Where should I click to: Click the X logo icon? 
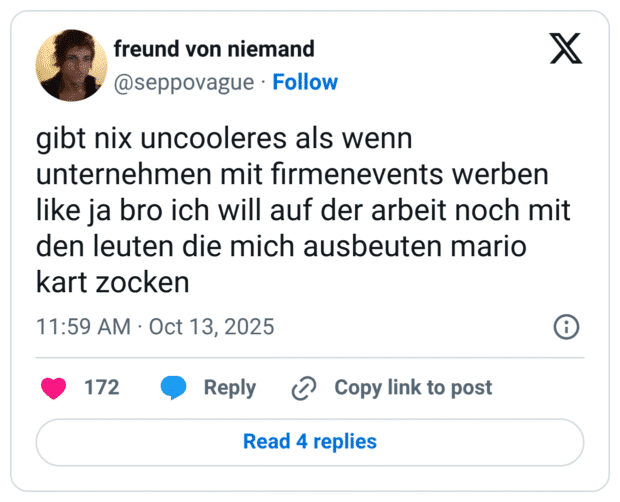(566, 49)
